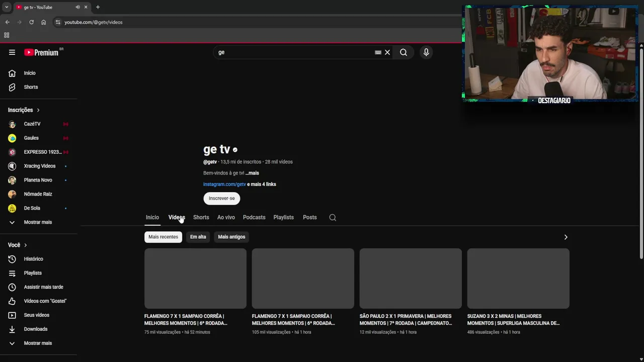Image resolution: width=644 pixels, height=362 pixels.
Task: Open the tab search dropdown
Action: pyautogui.click(x=6, y=7)
